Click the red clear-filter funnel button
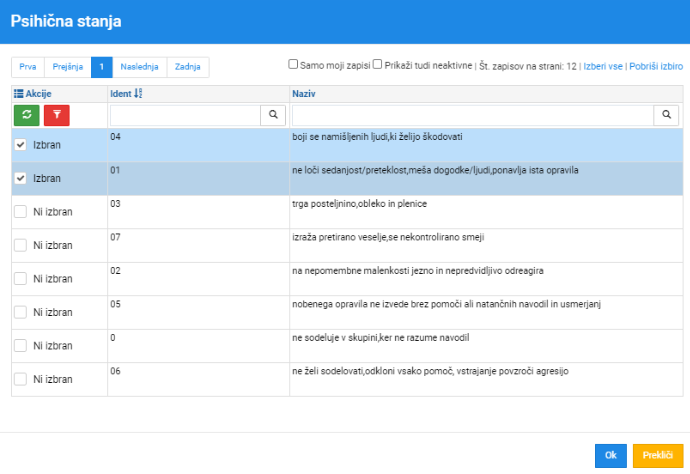 pyautogui.click(x=57, y=115)
